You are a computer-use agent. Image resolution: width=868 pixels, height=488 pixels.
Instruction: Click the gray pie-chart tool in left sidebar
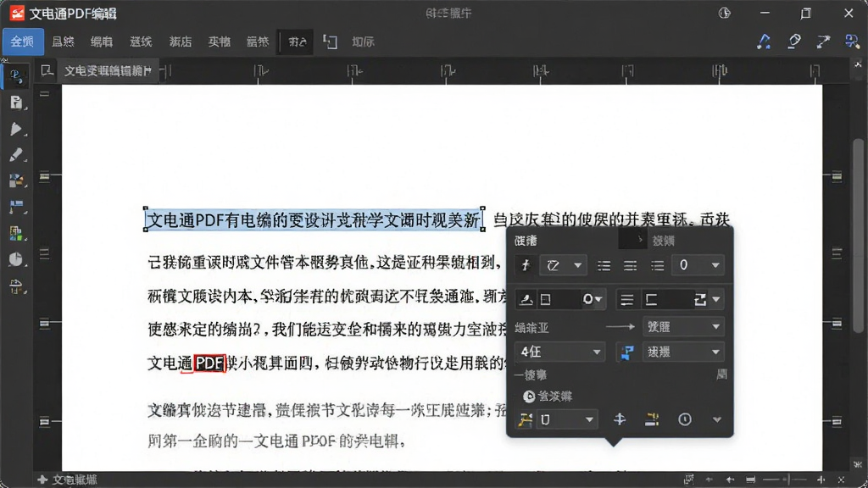16,259
